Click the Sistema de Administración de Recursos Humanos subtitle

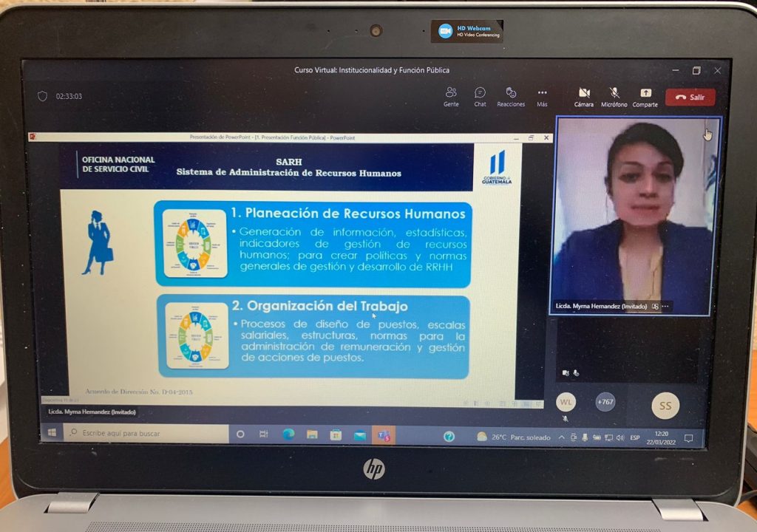tap(289, 172)
